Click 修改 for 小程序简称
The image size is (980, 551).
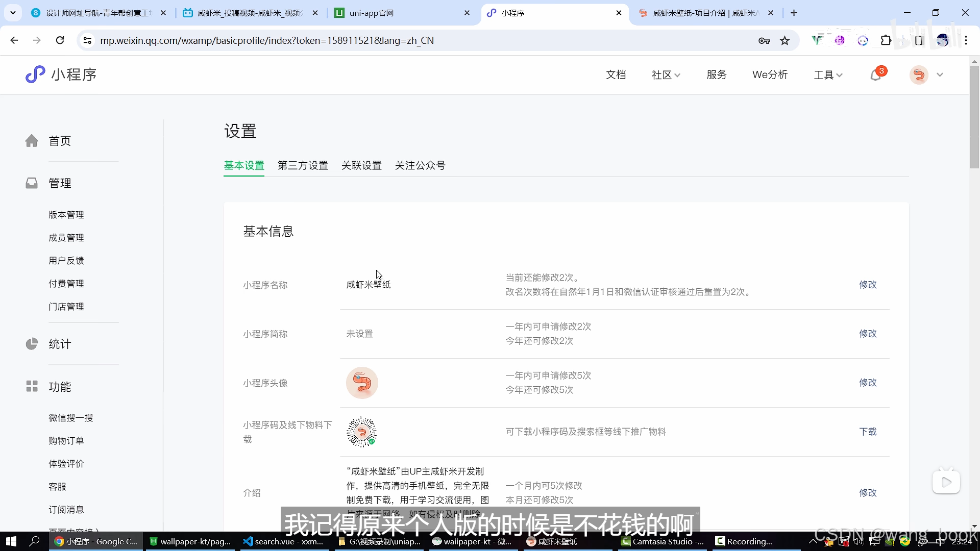click(x=868, y=334)
